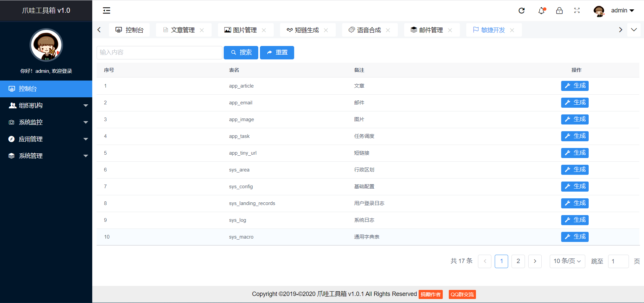Click the 通用字典表 remark cell
Viewport: 644px width, 303px height.
367,237
